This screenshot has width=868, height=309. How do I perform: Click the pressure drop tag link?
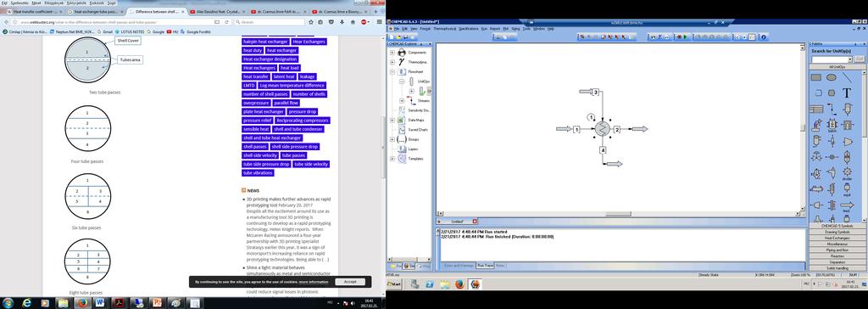(303, 111)
